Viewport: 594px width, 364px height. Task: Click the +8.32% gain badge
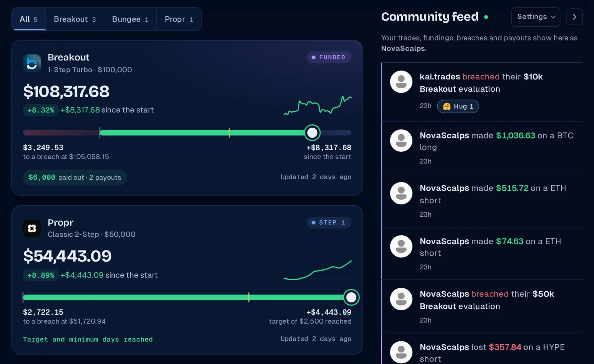(41, 110)
